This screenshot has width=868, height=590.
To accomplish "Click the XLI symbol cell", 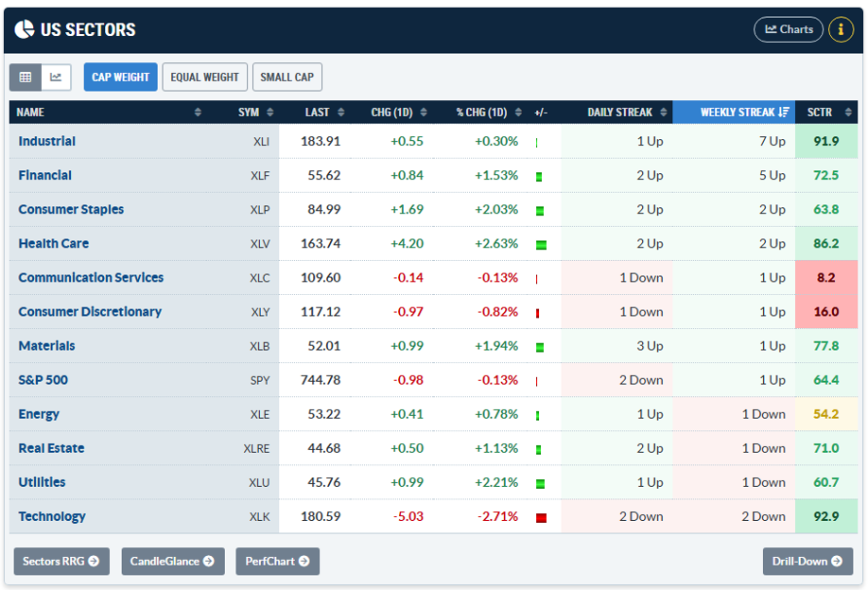I will click(x=261, y=142).
